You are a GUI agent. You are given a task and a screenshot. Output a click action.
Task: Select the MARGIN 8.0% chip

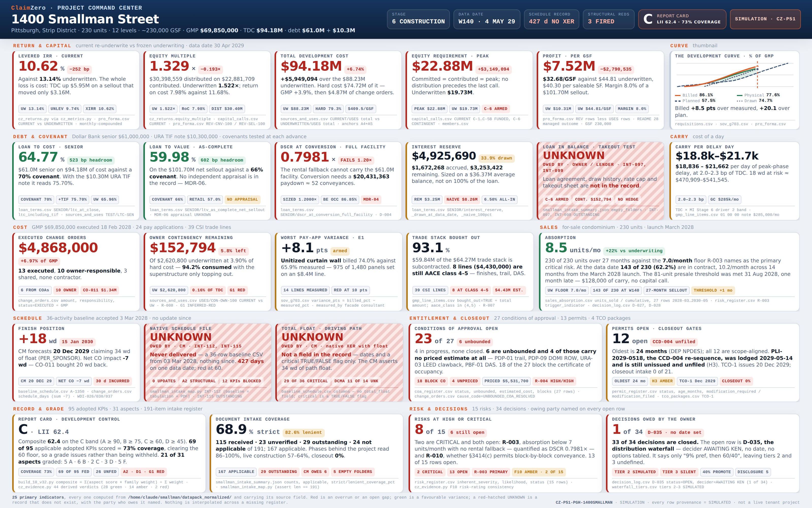632,109
